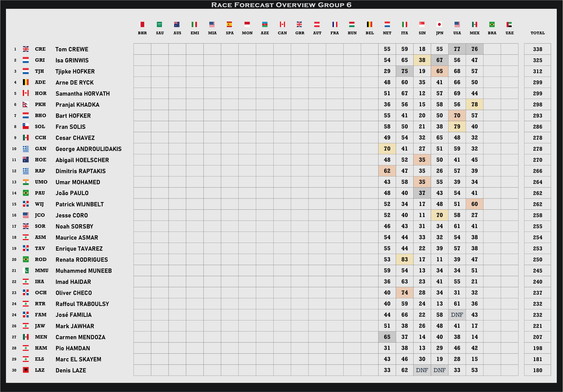Viewport: 563px width, 392px height.
Task: Select the TOTAL column header
Action: (x=537, y=33)
